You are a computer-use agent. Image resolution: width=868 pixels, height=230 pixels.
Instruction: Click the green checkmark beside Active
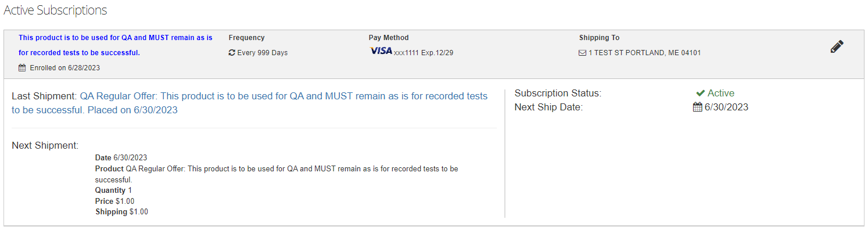[700, 93]
